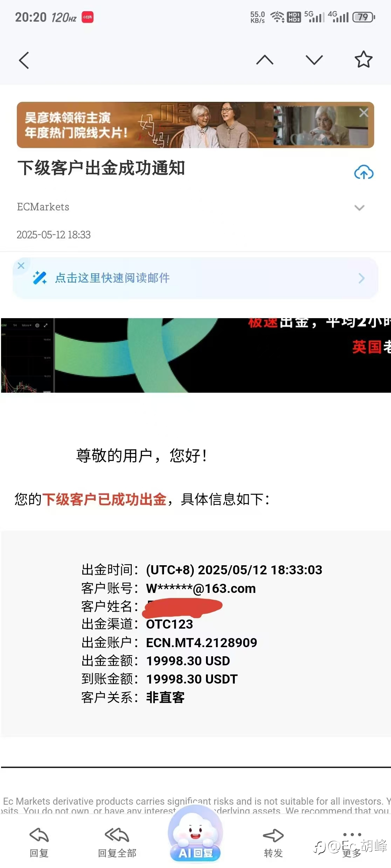Close the movie ad banner
Screen dimensions: 391x868
[x=364, y=112]
